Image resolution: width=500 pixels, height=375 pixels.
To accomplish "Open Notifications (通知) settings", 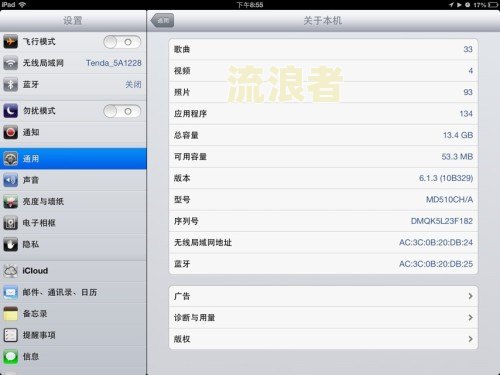I will tap(73, 132).
